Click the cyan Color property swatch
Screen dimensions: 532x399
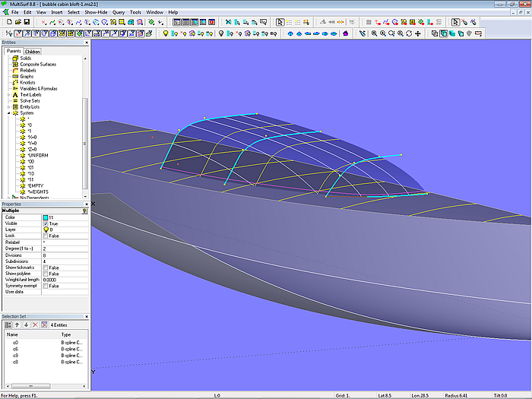(x=46, y=217)
